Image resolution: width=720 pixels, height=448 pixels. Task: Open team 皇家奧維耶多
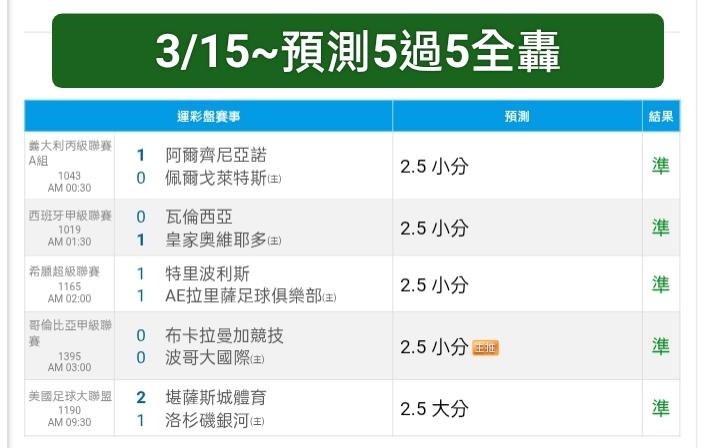pyautogui.click(x=216, y=240)
